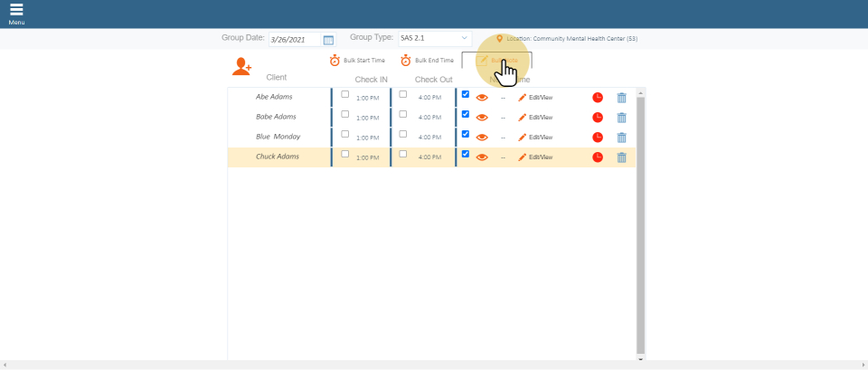This screenshot has width=868, height=371.
Task: Click the add client icon
Action: [x=241, y=66]
